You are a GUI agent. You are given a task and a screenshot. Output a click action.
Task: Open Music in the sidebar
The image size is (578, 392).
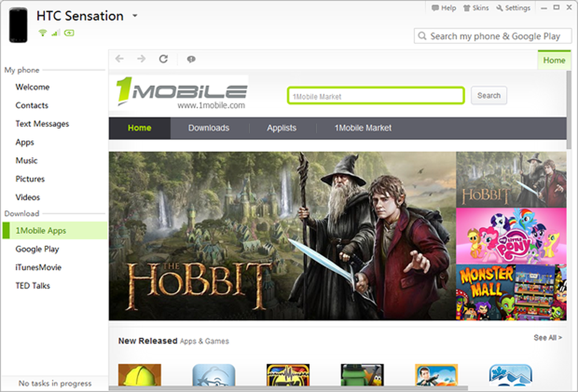tap(27, 161)
